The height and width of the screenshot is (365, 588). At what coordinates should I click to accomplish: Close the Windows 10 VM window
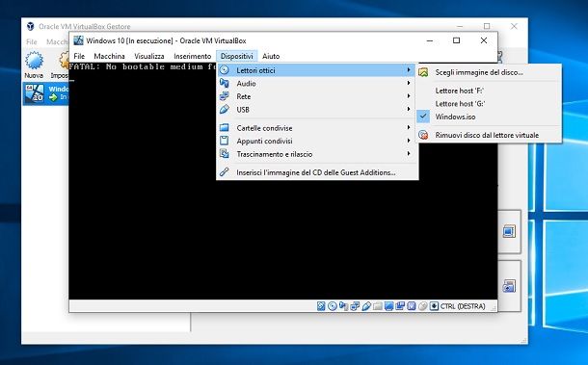point(484,40)
